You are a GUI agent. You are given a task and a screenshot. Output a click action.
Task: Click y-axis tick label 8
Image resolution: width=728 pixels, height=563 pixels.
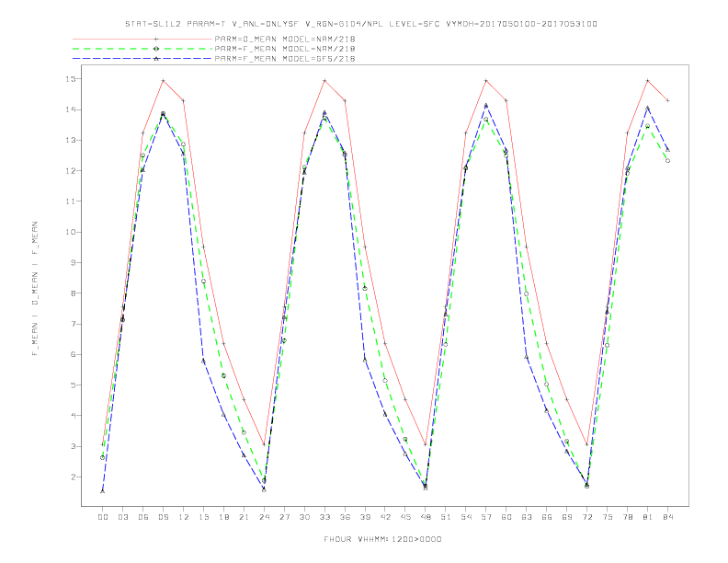[74, 293]
